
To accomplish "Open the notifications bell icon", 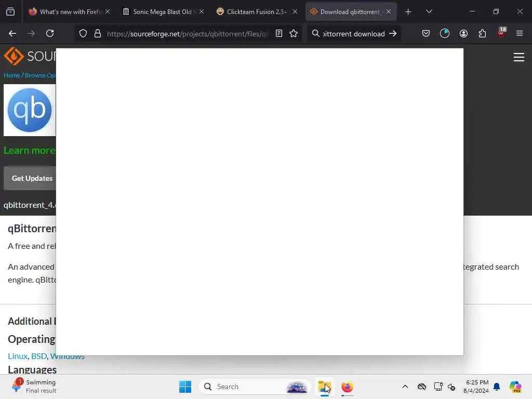I will [497, 387].
